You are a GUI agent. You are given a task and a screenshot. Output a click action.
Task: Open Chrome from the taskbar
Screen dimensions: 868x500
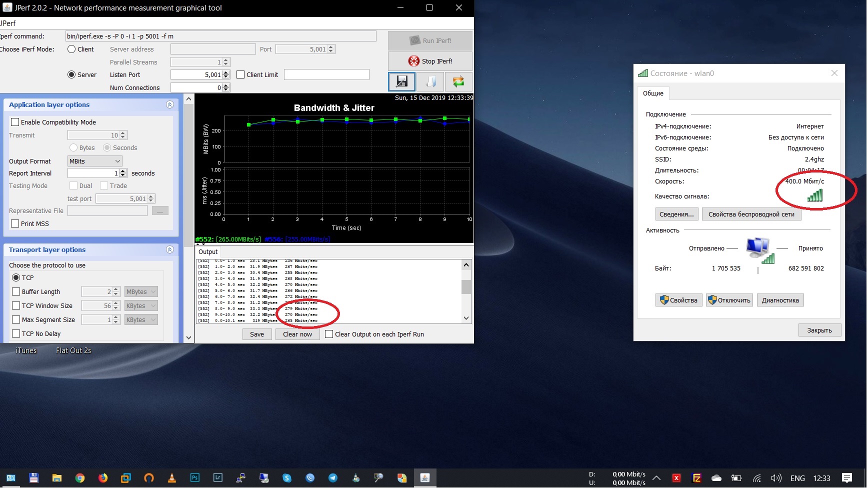coord(80,478)
